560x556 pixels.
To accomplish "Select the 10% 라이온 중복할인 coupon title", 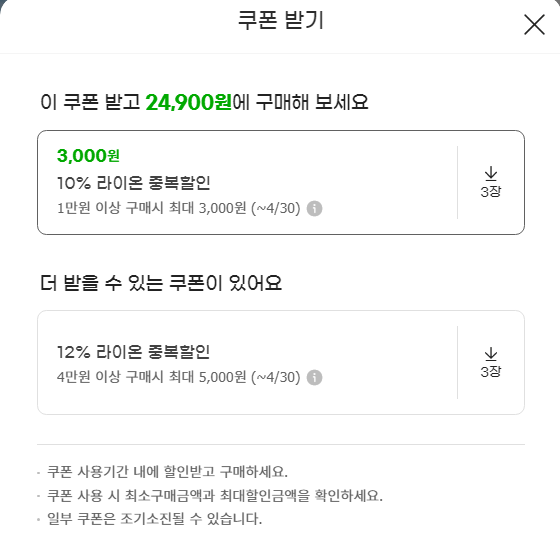I will tap(134, 182).
